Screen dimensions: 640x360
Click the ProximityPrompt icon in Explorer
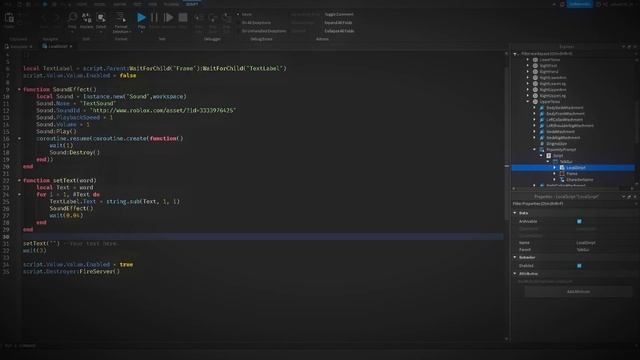click(542, 149)
